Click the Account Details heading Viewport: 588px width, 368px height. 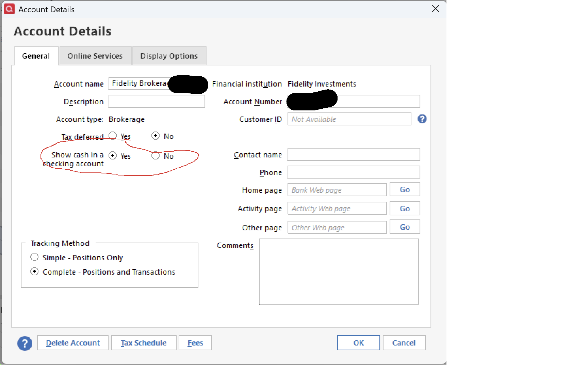click(63, 31)
